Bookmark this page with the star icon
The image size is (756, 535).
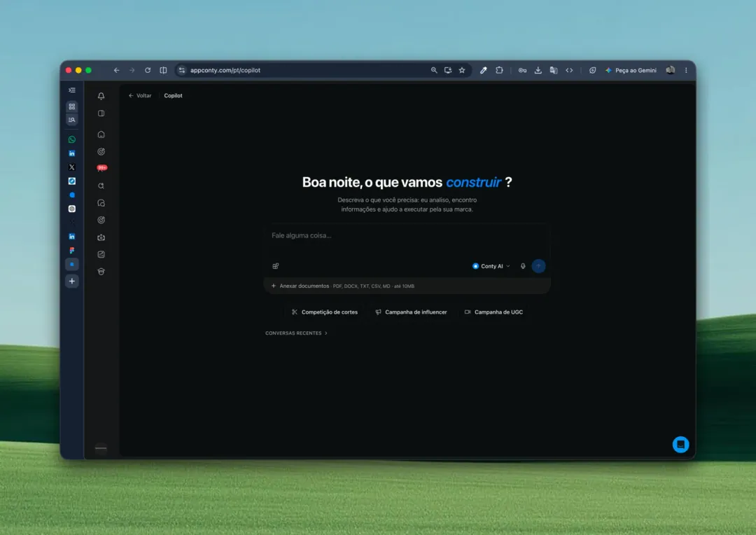point(462,71)
